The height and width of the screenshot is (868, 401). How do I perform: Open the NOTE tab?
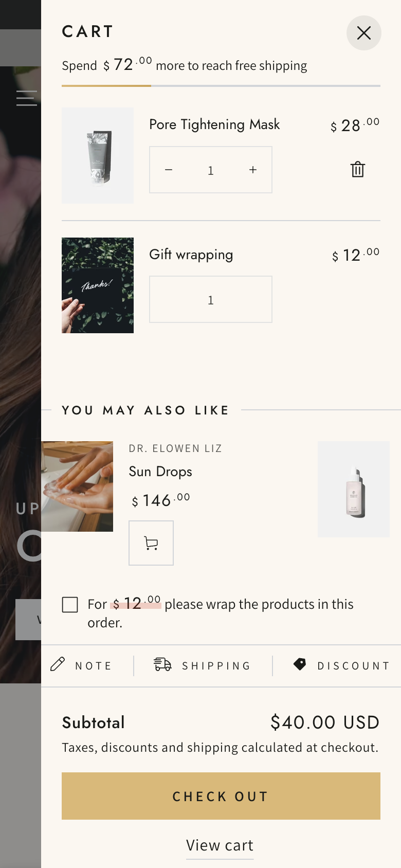click(x=82, y=665)
